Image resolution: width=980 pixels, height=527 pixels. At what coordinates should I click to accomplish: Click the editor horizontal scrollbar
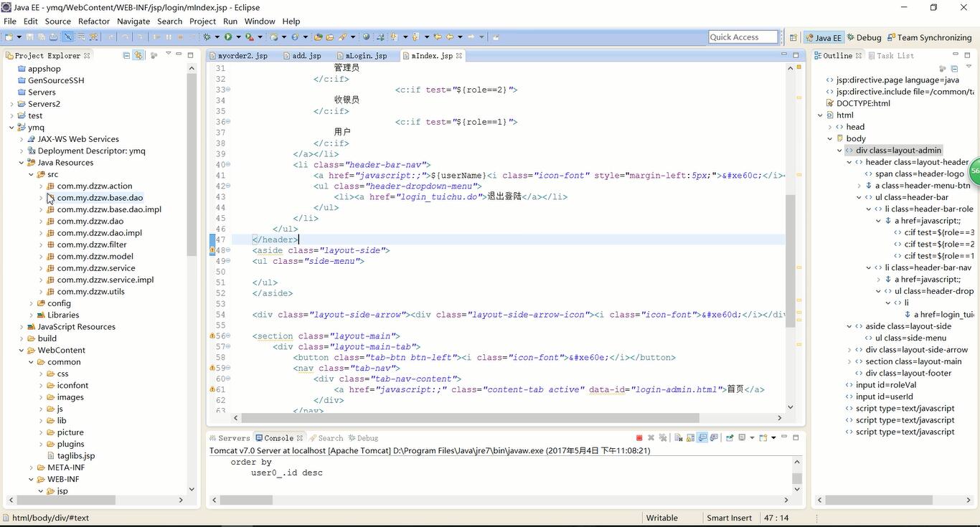470,418
